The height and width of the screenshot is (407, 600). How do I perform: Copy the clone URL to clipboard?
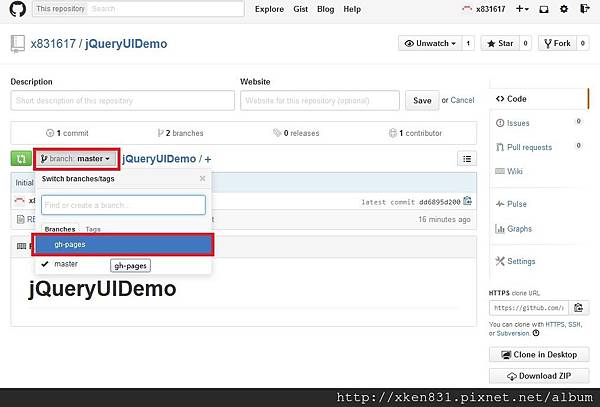pyautogui.click(x=579, y=308)
